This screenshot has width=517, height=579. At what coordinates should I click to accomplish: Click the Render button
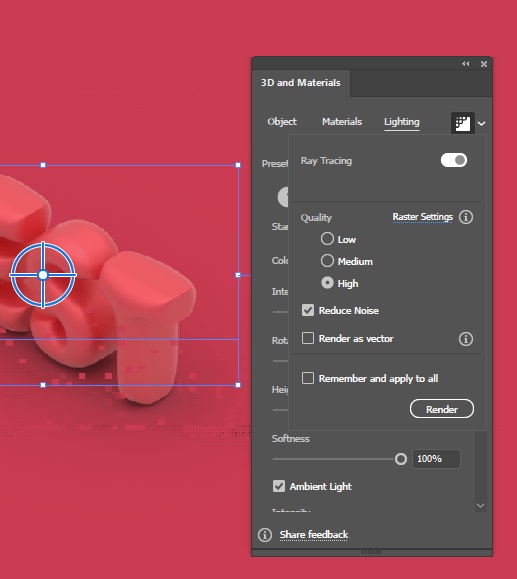[x=442, y=409]
